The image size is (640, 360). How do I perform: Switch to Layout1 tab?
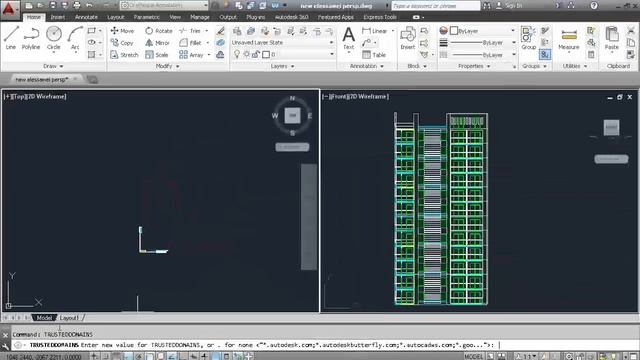(69, 318)
